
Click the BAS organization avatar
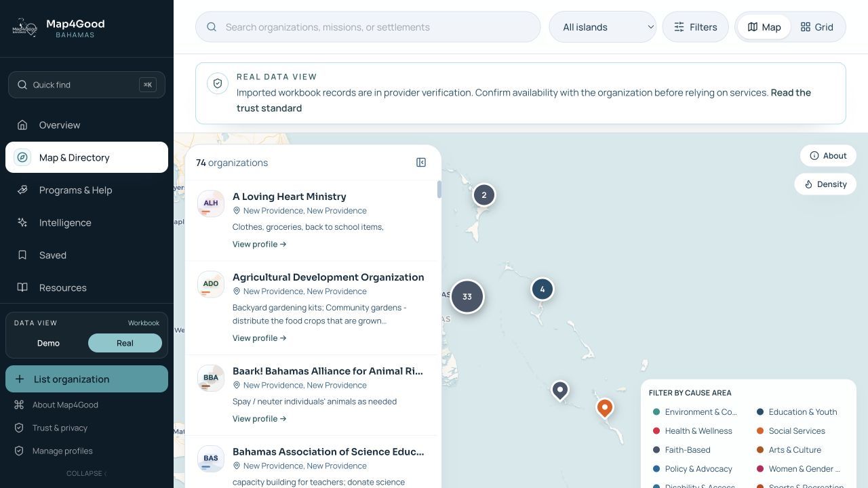click(x=211, y=459)
